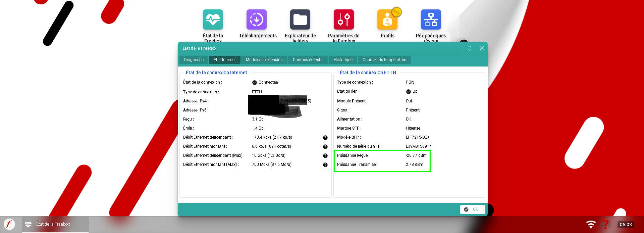Click the Alimentation value OK
Image resolution: width=644 pixels, height=233 pixels.
click(x=409, y=119)
